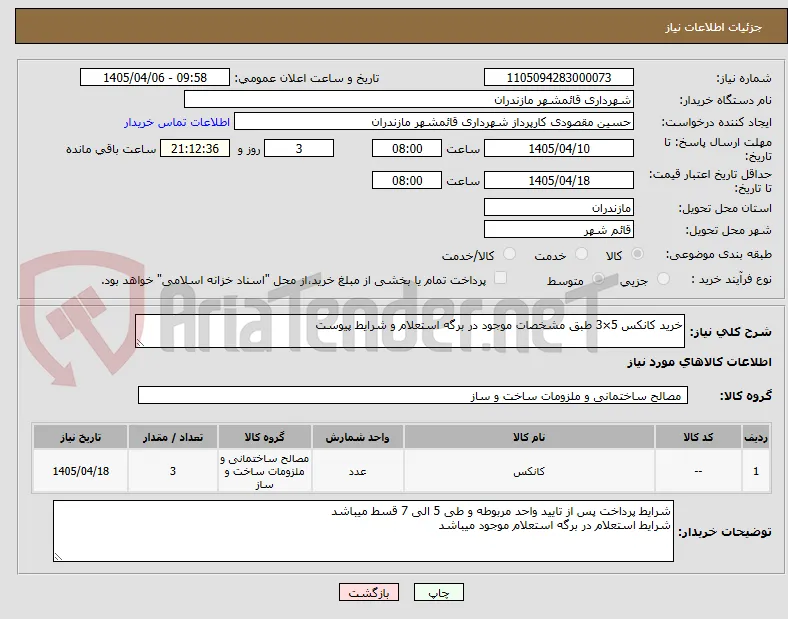Click the announcement date 1405/04/06 field
Image resolution: width=788 pixels, height=619 pixels.
tap(155, 77)
